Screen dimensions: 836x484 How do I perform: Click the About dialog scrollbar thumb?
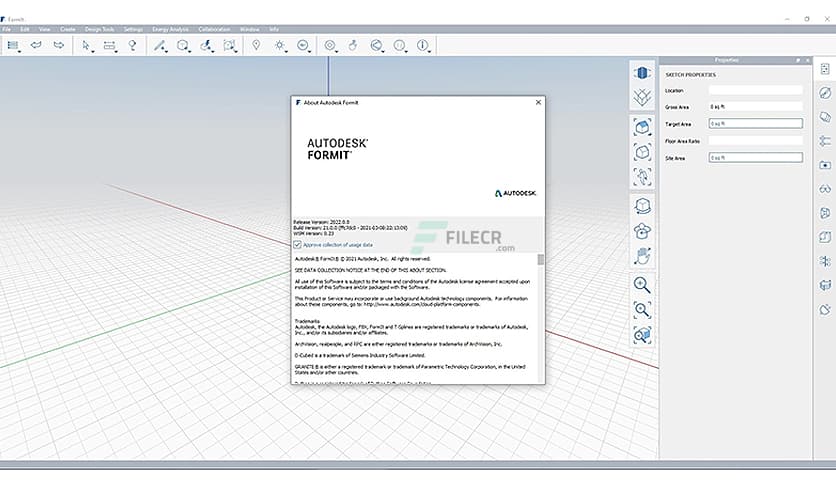[541, 260]
